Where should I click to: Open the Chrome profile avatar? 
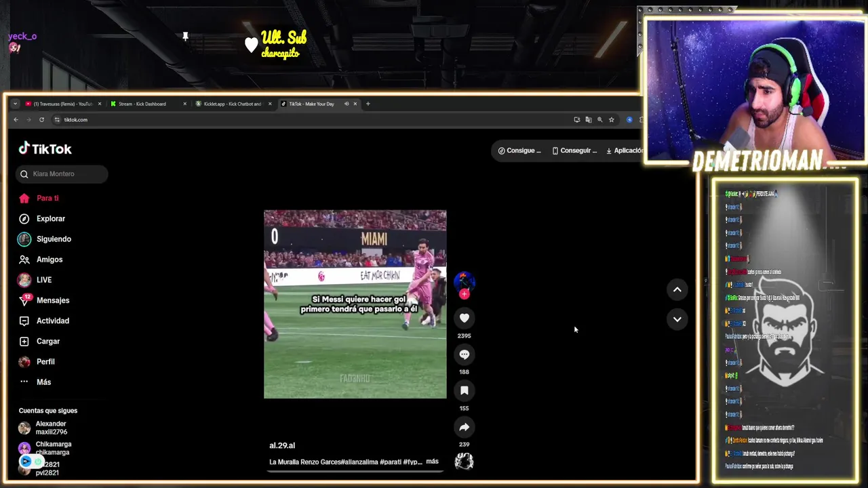(x=629, y=120)
